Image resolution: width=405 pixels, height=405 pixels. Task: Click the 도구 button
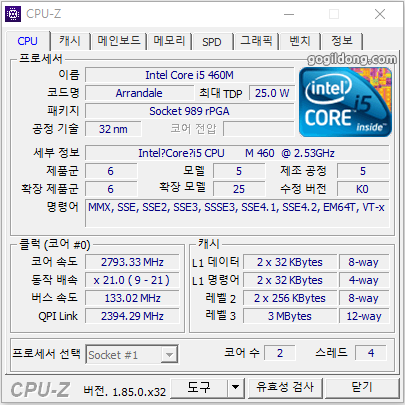199,388
